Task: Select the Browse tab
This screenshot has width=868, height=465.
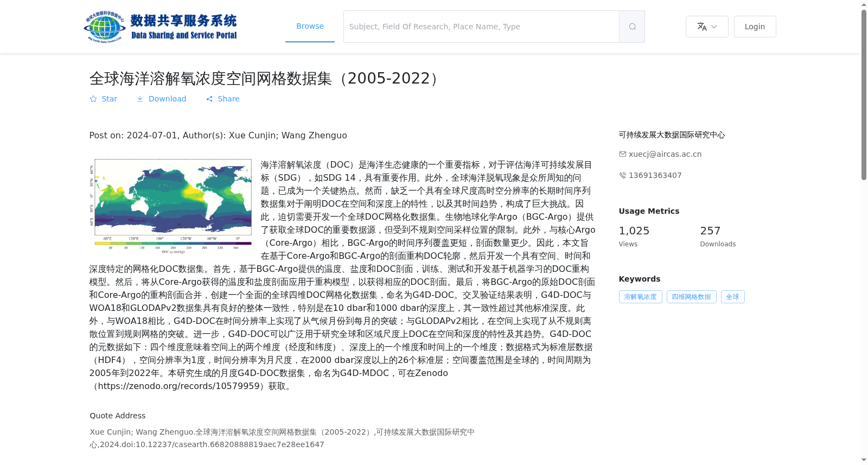Action: [x=310, y=26]
